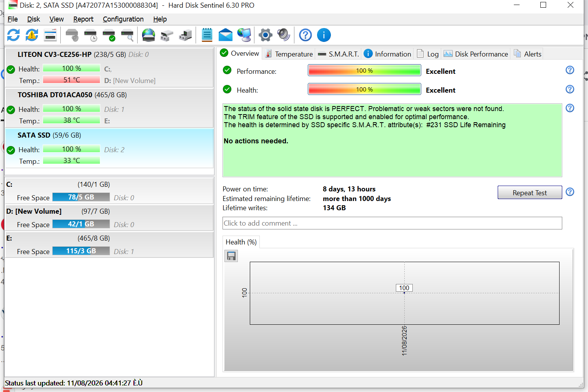Screen dimensions: 588x392
Task: Open the Configuration menu
Action: [123, 19]
